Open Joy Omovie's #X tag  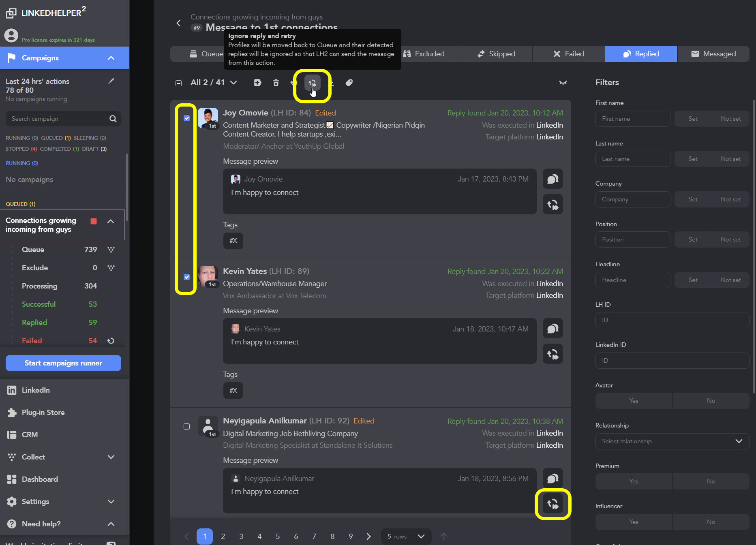coord(233,241)
